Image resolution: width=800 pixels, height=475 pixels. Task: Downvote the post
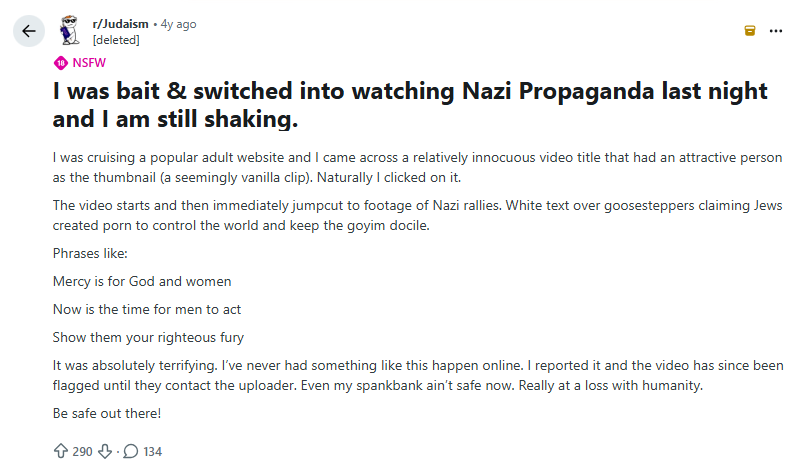click(105, 451)
